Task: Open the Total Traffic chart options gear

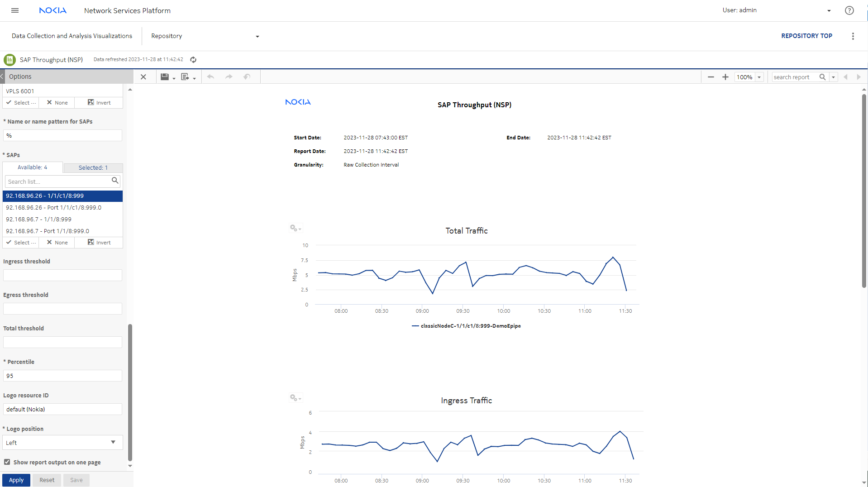Action: coord(295,228)
